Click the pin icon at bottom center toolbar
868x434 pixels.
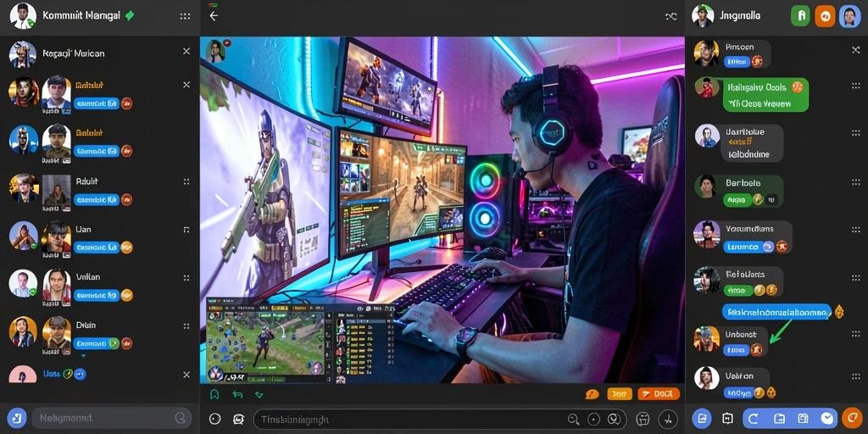click(668, 419)
